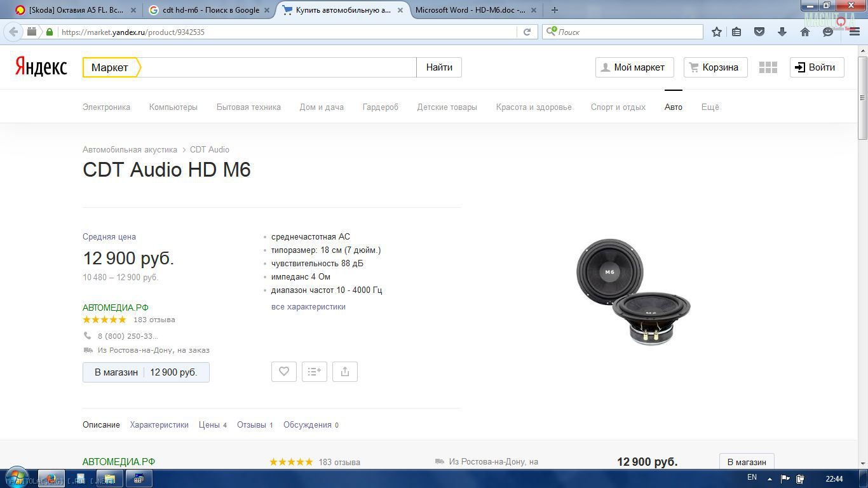868x488 pixels.
Task: Open the Корзина shopping cart
Action: pyautogui.click(x=715, y=67)
